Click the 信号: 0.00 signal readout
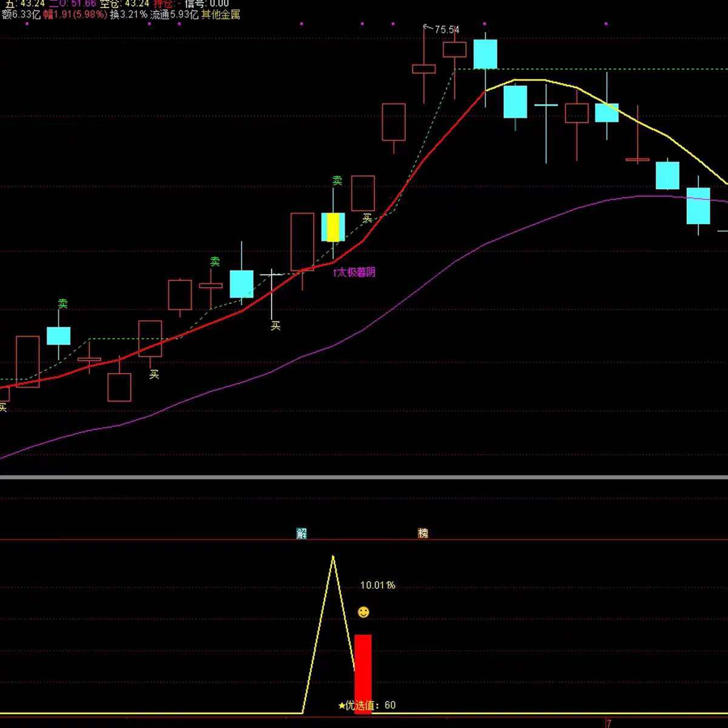Image resolution: width=728 pixels, height=728 pixels. click(207, 3)
